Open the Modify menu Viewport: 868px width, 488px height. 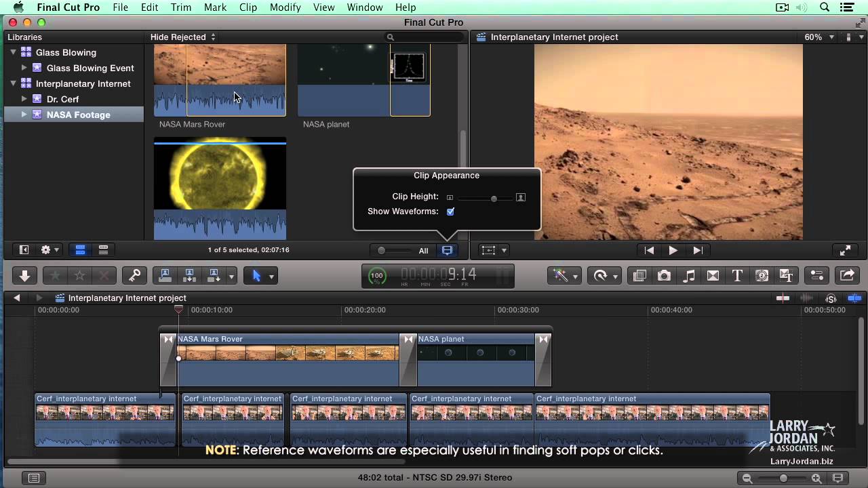285,7
